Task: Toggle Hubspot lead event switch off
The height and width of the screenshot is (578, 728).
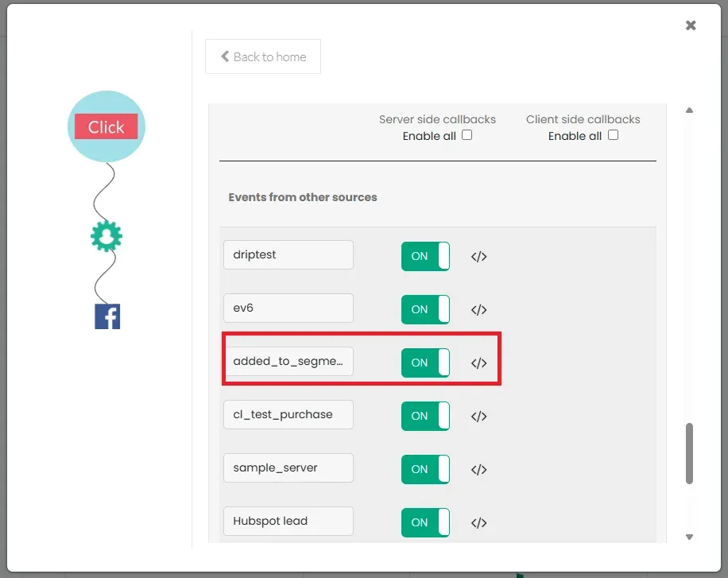Action: click(x=425, y=522)
